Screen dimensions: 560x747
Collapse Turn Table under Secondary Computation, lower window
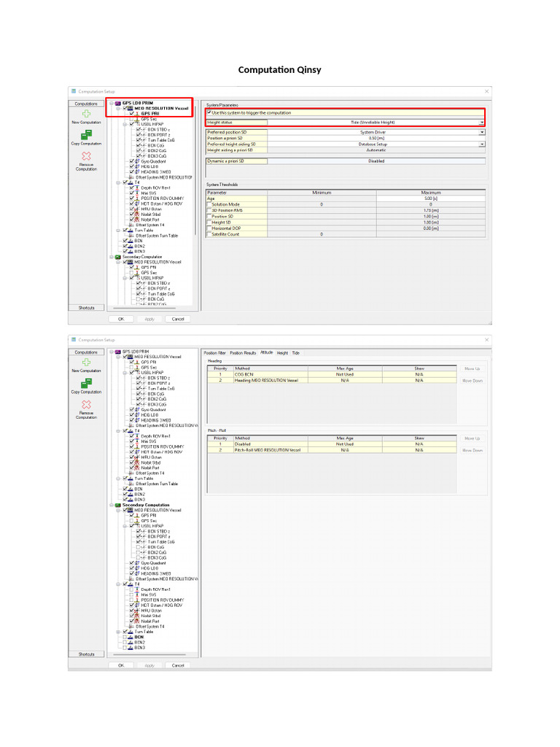(118, 632)
